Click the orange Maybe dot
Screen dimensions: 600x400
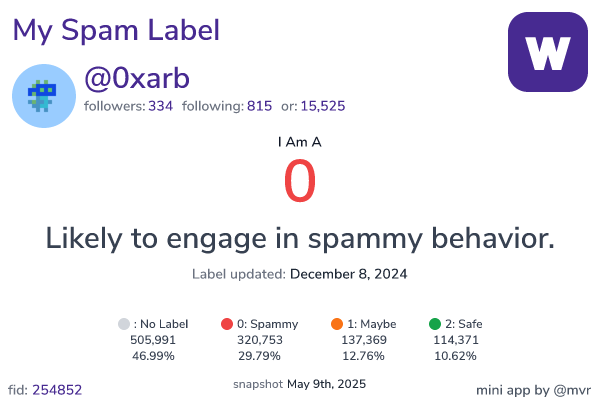pyautogui.click(x=337, y=324)
